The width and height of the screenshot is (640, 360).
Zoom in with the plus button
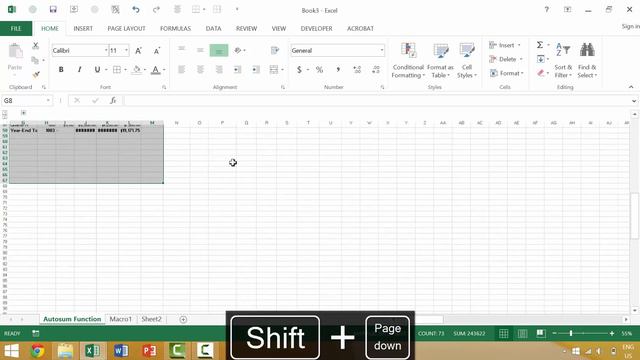point(612,333)
